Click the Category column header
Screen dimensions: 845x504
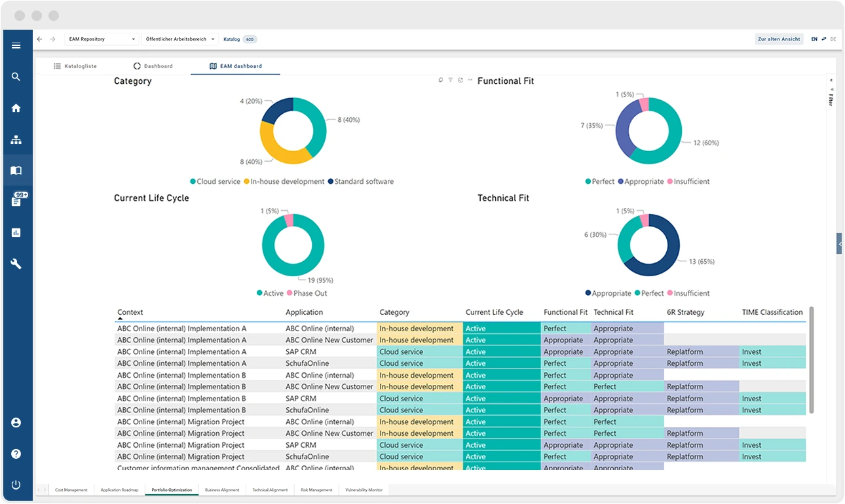[x=394, y=313]
